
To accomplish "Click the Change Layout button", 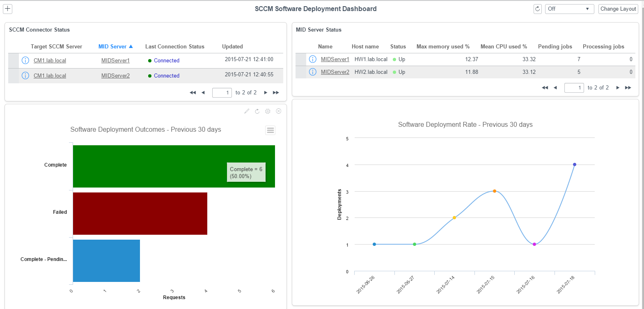I will point(618,9).
